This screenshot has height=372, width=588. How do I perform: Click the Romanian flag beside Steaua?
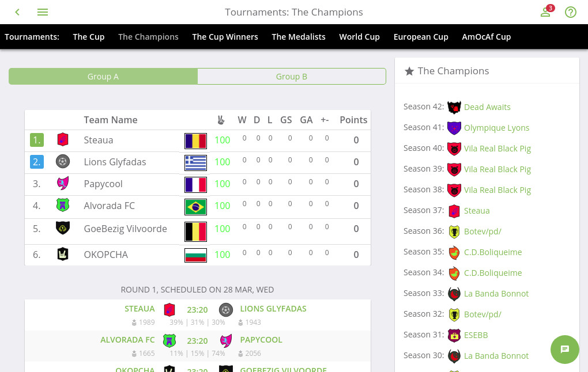pyautogui.click(x=195, y=141)
